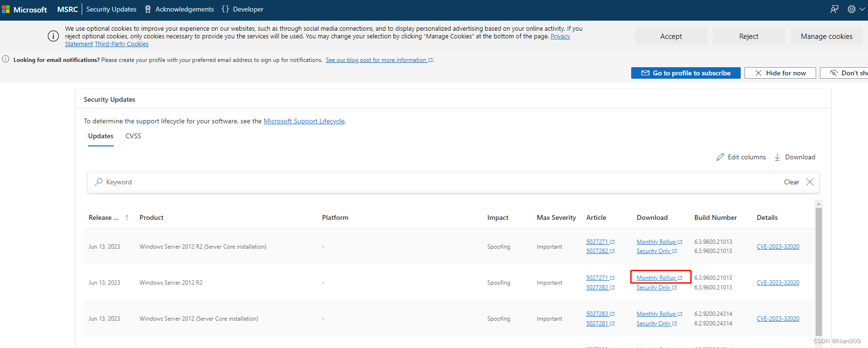Open article 5027282 in Windows Server 2012 R2 row
The width and height of the screenshot is (868, 348).
[600, 288]
